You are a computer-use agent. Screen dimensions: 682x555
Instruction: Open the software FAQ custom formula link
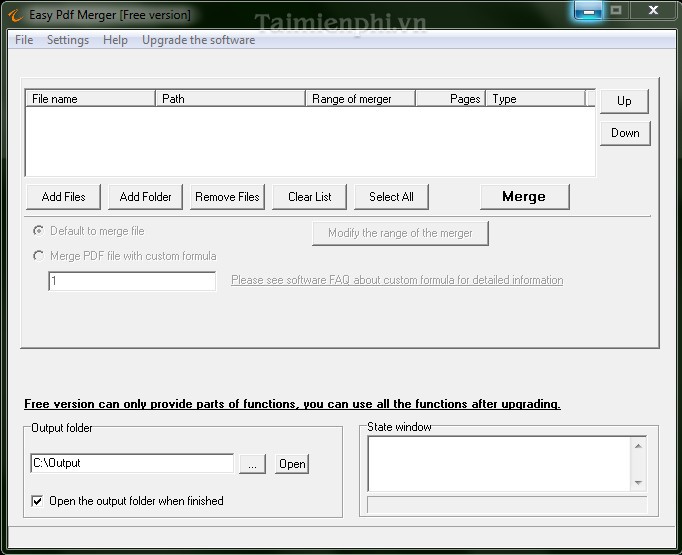point(397,280)
